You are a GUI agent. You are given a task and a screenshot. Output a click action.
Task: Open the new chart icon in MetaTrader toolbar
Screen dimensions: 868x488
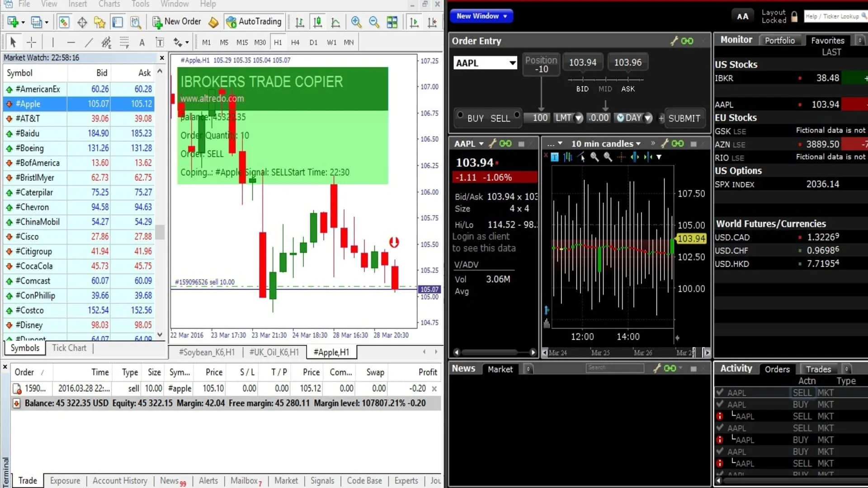[13, 22]
